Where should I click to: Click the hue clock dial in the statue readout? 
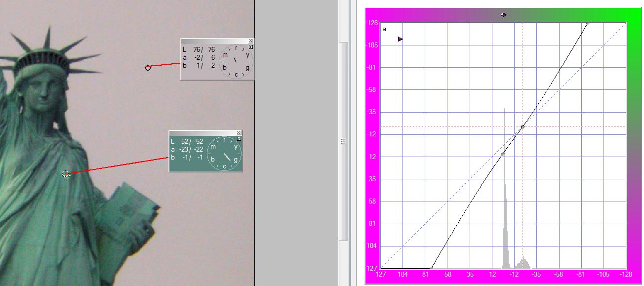[224, 153]
